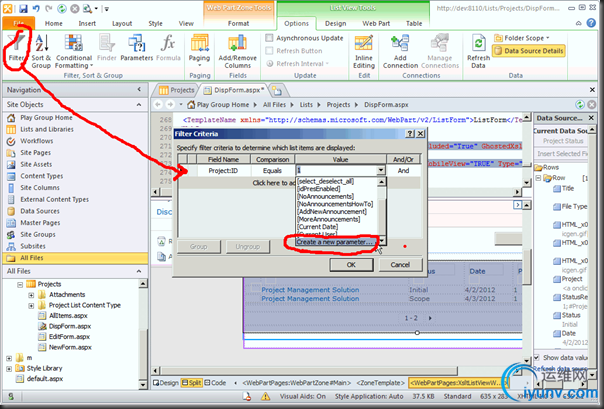Select NewForm.aspx in file tree
The width and height of the screenshot is (604, 409).
point(70,347)
